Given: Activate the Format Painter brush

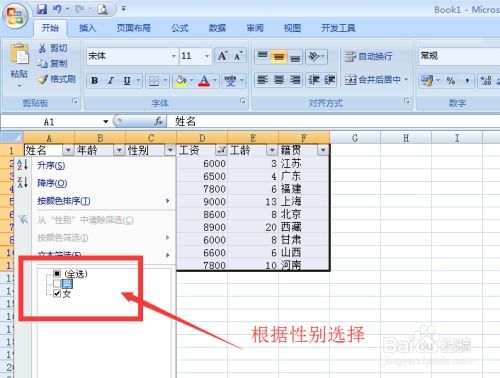Looking at the screenshot, I should click(x=42, y=79).
